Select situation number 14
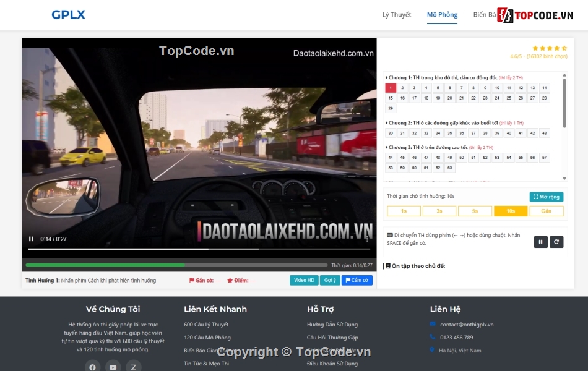This screenshot has height=371, width=588. 545,88
